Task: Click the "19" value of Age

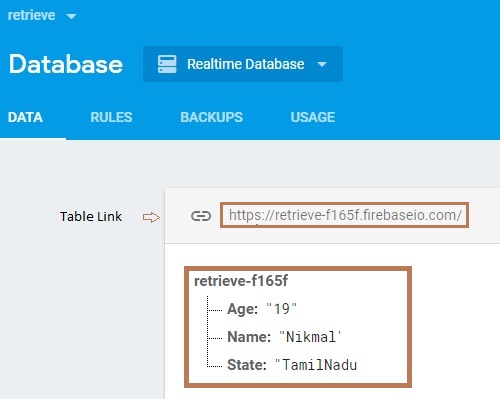Action: (x=282, y=309)
